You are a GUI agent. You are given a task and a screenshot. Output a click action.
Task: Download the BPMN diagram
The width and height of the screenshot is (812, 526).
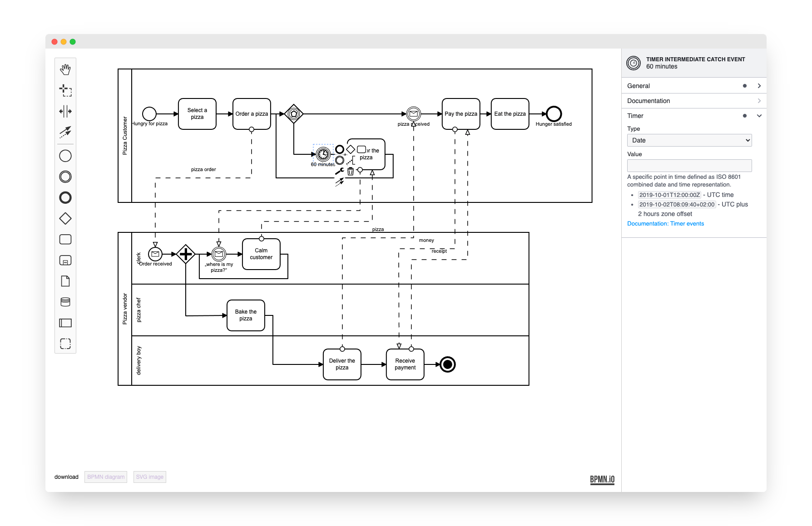tap(106, 477)
